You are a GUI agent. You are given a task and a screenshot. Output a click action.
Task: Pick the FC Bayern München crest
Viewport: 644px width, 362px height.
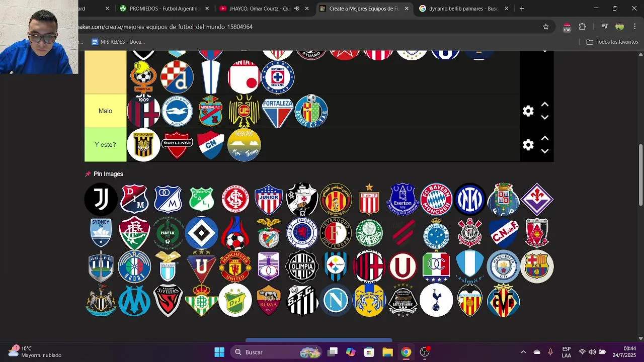436,199
